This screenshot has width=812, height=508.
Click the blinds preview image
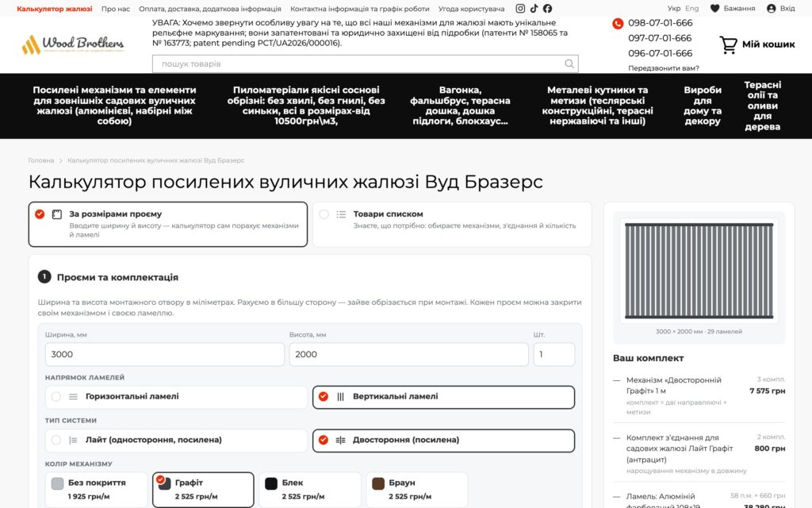pyautogui.click(x=699, y=271)
